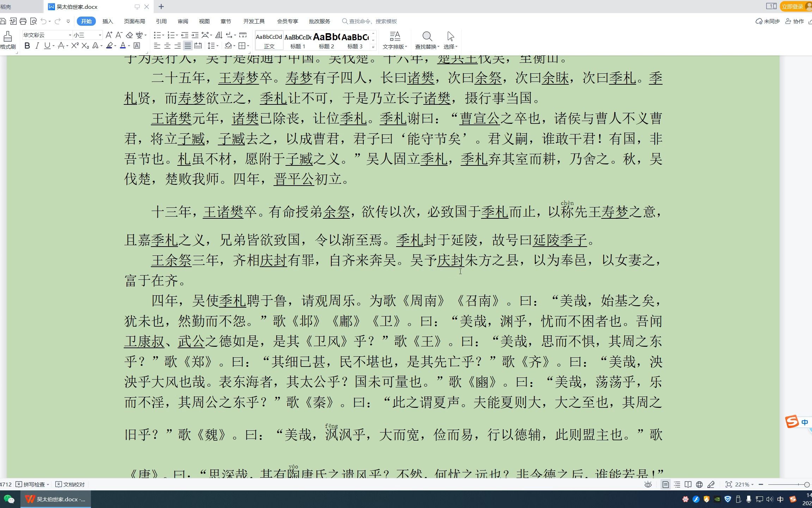
Task: Click the zoom slider handle
Action: [807, 485]
